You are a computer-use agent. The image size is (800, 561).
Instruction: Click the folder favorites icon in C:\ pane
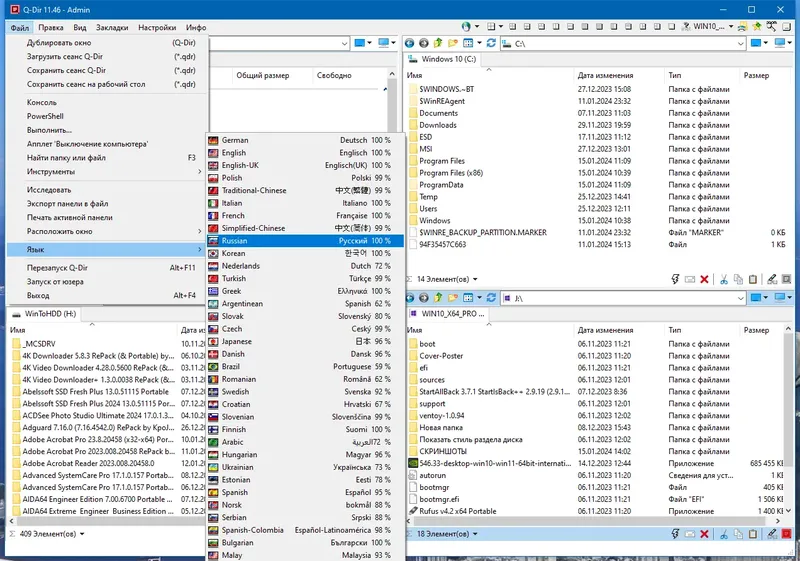[x=452, y=43]
